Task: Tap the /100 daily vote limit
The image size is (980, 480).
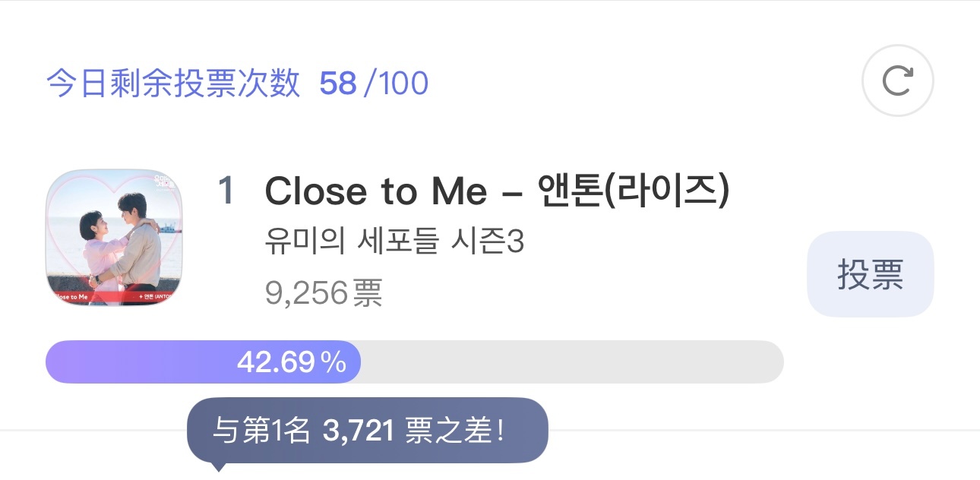Action: tap(396, 84)
